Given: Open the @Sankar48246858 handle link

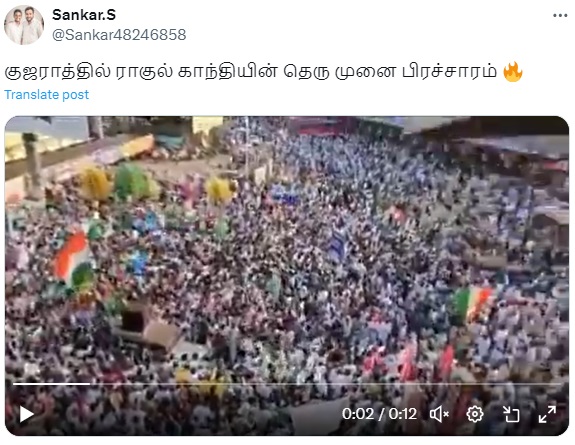Looking at the screenshot, I should coord(119,35).
